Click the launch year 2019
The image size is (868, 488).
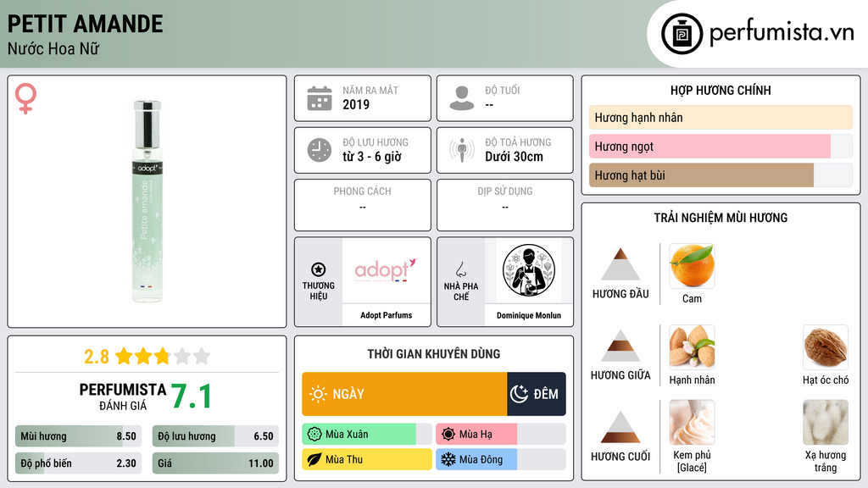coord(356,104)
